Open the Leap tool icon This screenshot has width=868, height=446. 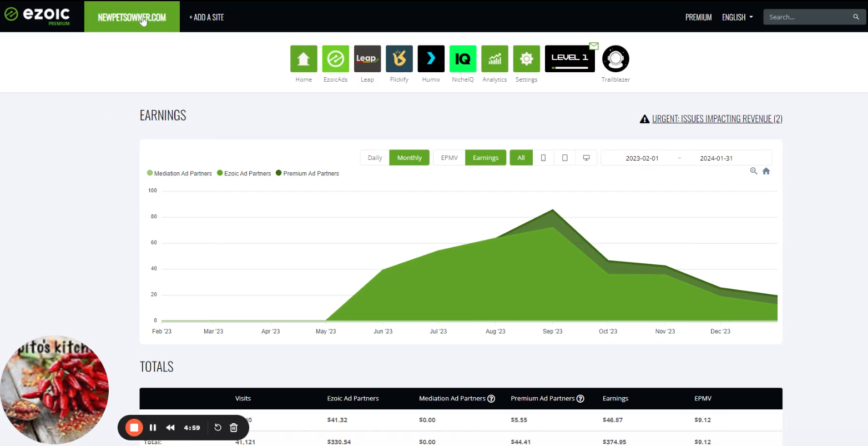[367, 59]
